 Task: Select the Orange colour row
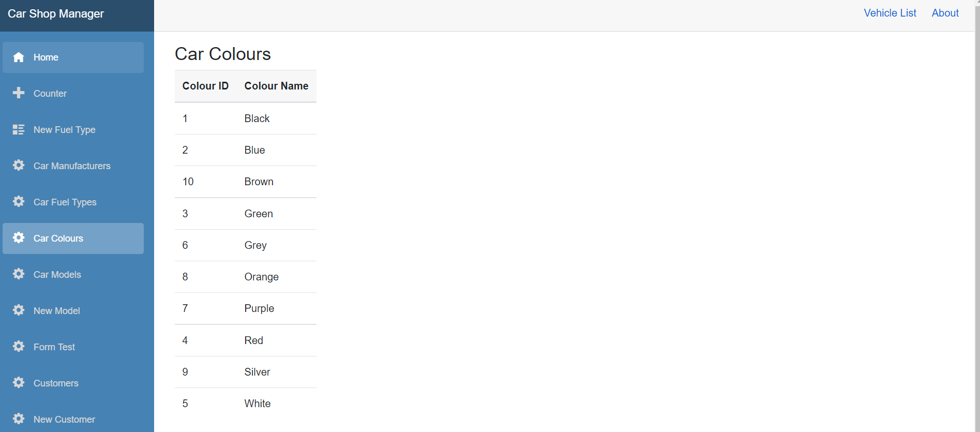[261, 277]
